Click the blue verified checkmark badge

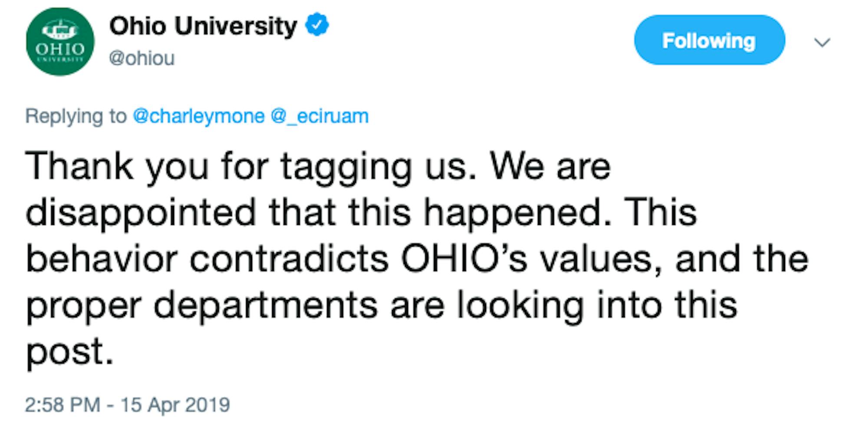pyautogui.click(x=317, y=25)
